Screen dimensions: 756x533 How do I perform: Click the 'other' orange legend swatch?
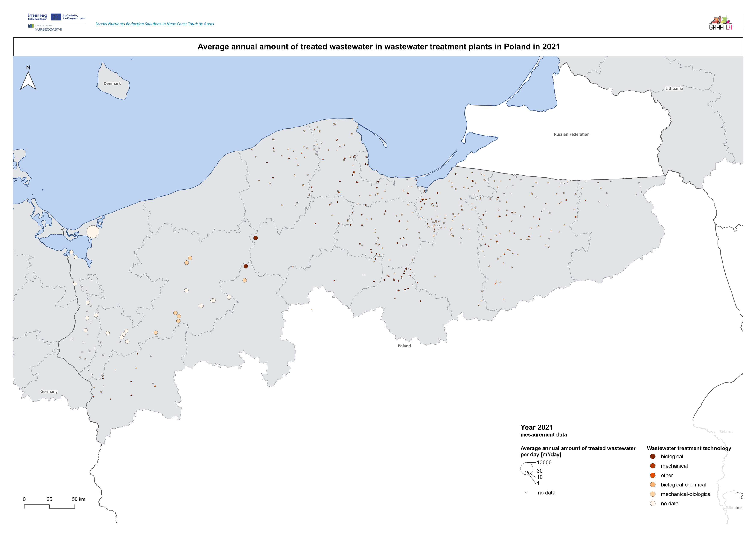653,475
